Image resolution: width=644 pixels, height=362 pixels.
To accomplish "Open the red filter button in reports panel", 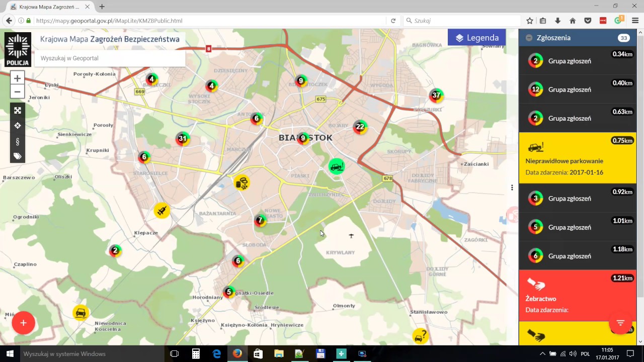I will click(x=620, y=323).
